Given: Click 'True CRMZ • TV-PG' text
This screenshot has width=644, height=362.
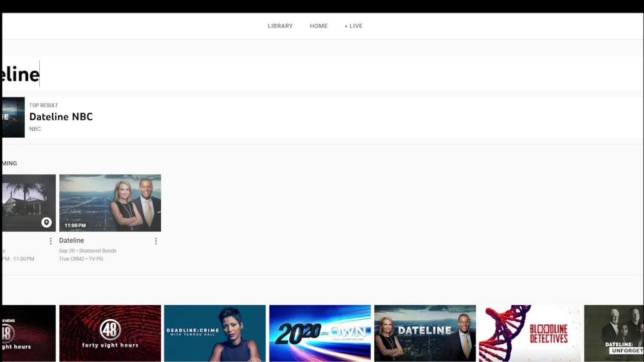Looking at the screenshot, I should [x=81, y=259].
